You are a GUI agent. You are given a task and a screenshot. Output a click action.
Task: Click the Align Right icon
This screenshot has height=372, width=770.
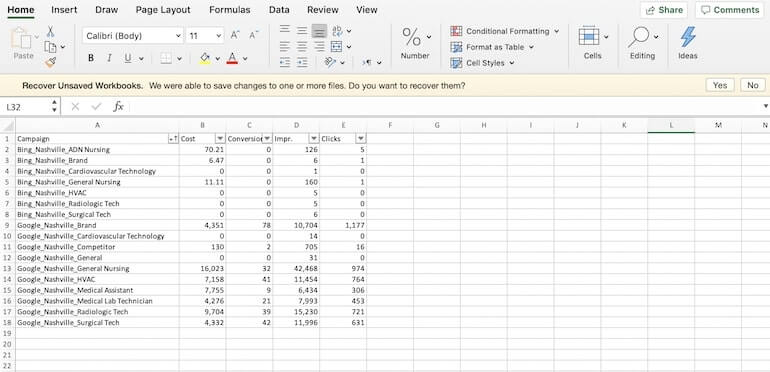320,47
